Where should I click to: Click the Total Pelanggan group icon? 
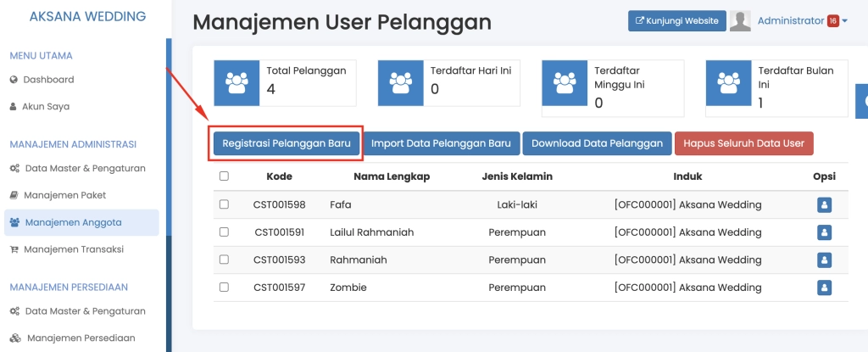237,83
